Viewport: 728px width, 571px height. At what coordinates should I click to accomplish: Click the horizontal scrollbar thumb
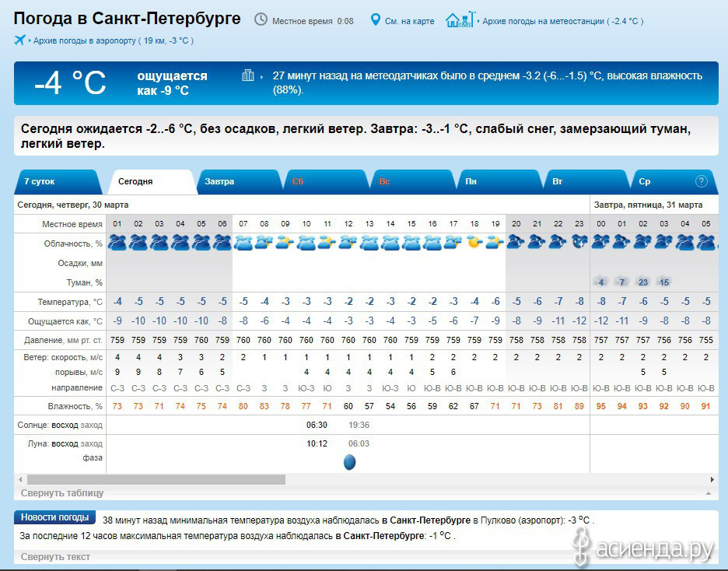(156, 479)
